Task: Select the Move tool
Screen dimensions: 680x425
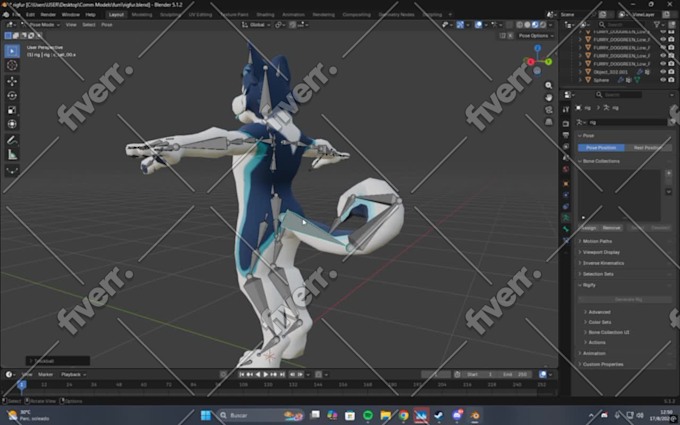Action: tap(12, 81)
